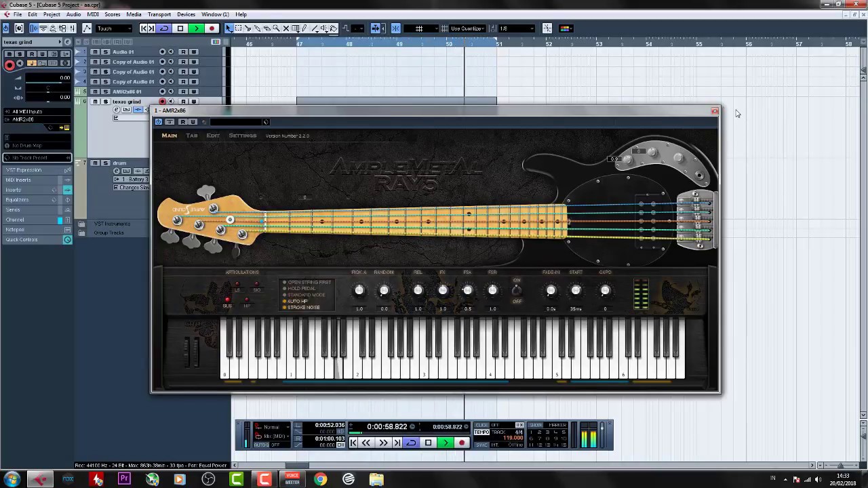
Task: Select the Draw pencil tool
Action: [304, 28]
